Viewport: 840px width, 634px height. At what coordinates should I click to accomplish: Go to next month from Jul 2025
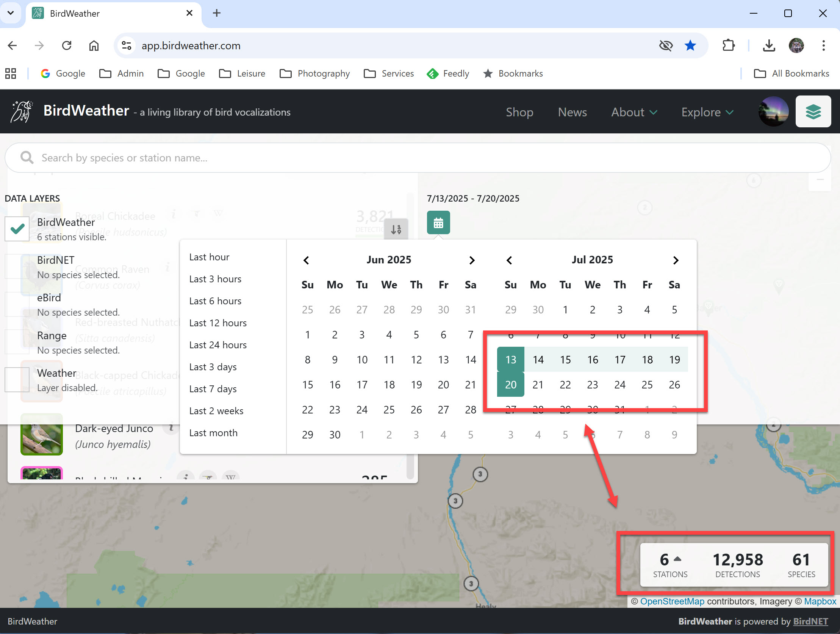point(675,260)
